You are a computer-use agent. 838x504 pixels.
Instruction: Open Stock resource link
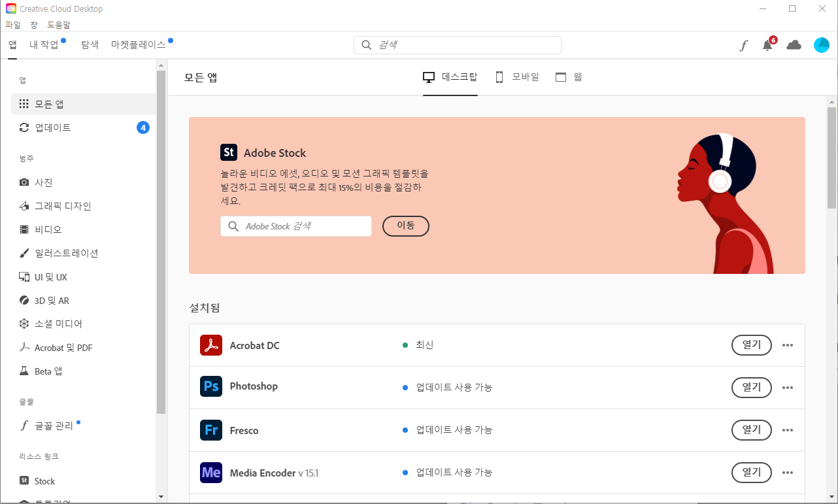pos(83,481)
